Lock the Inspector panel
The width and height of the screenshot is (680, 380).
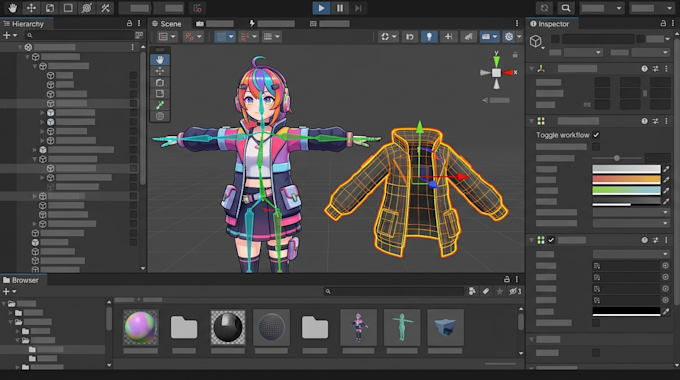coord(663,23)
